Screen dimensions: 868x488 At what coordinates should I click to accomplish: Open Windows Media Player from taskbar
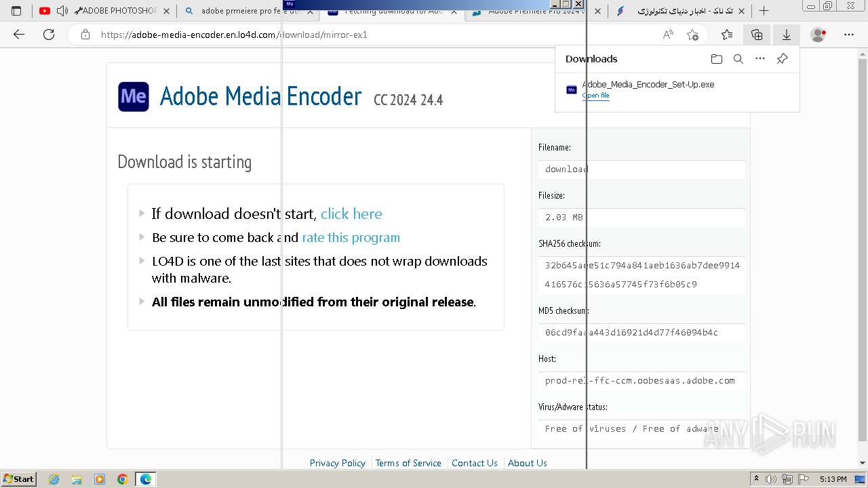click(100, 479)
